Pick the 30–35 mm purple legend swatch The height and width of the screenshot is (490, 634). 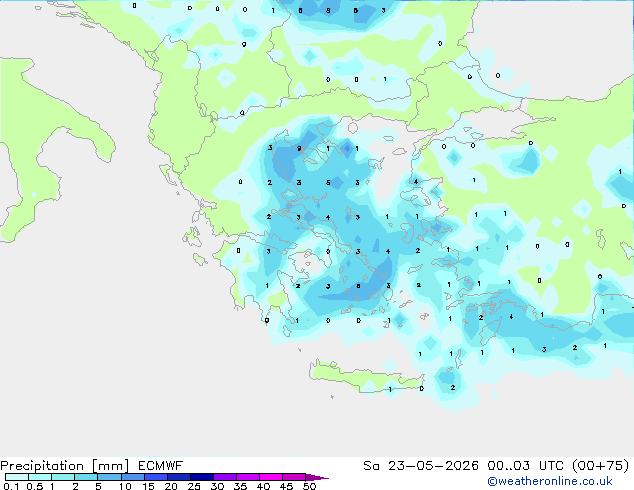pyautogui.click(x=225, y=477)
